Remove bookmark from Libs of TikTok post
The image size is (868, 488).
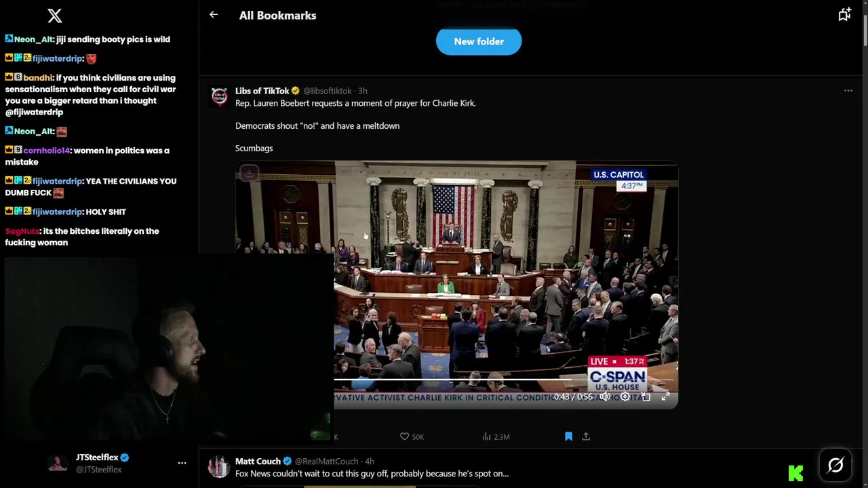(568, 436)
